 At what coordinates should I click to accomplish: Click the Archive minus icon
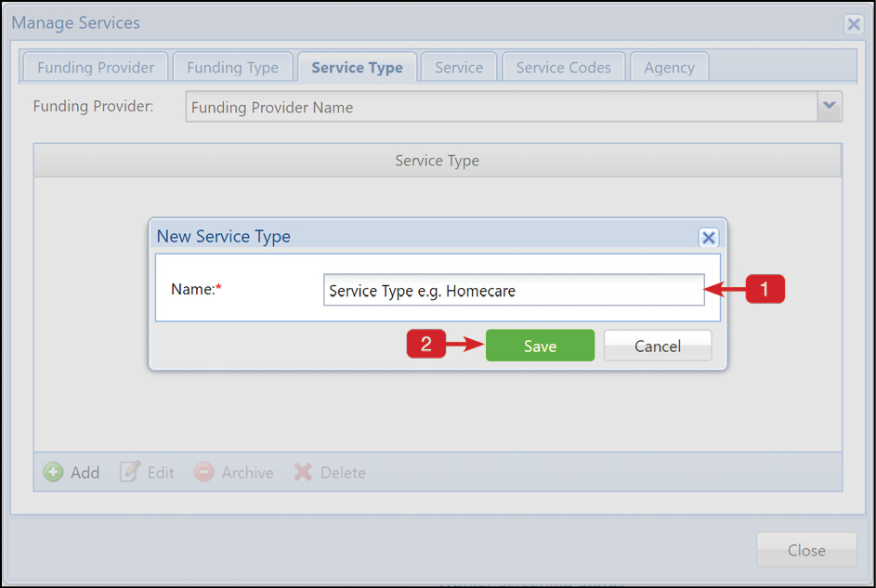[x=204, y=472]
